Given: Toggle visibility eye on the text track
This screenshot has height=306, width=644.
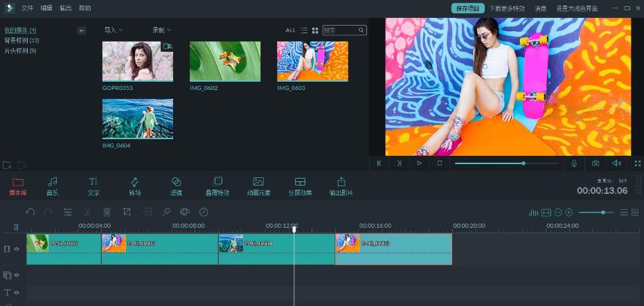Looking at the screenshot, I should pos(17,293).
